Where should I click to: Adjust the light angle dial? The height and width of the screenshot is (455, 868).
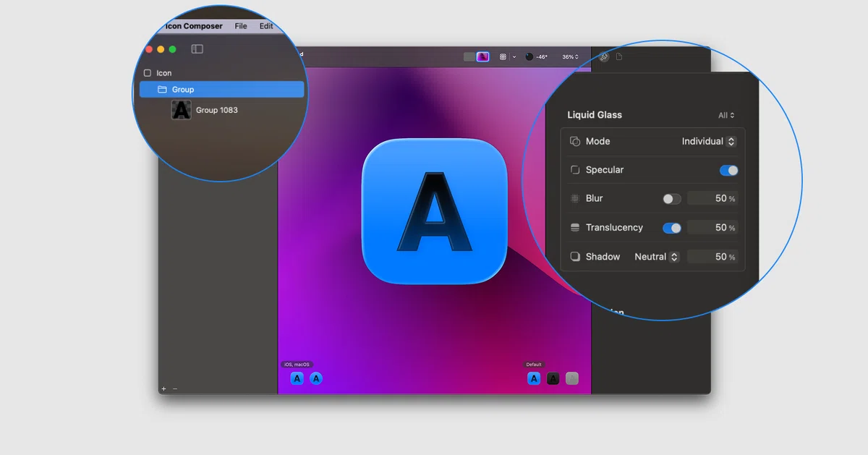(529, 56)
